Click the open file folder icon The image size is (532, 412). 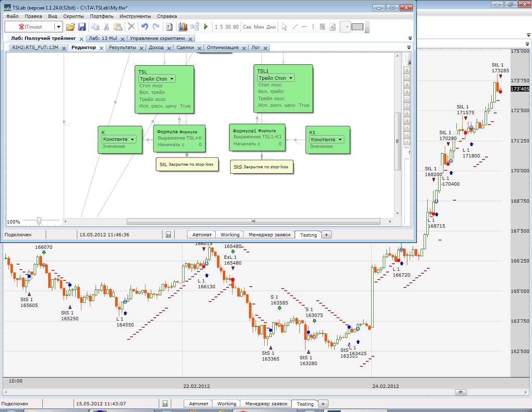(x=70, y=27)
